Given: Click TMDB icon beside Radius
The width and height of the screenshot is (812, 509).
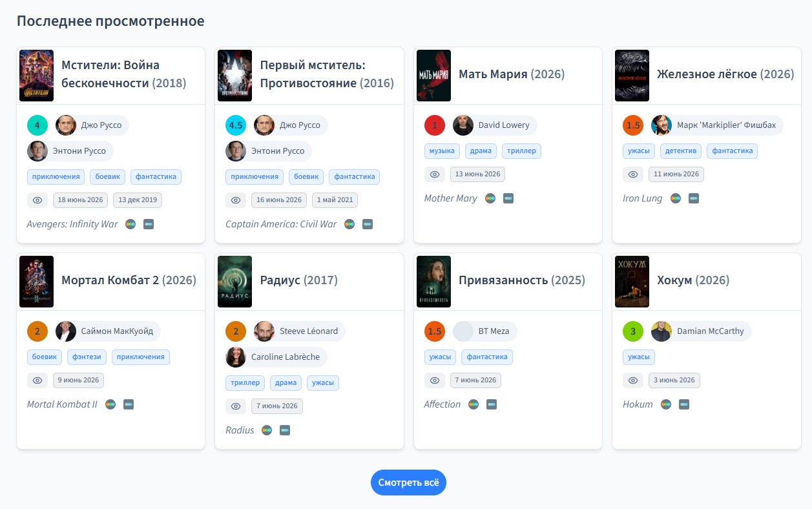Looking at the screenshot, I should 285,430.
